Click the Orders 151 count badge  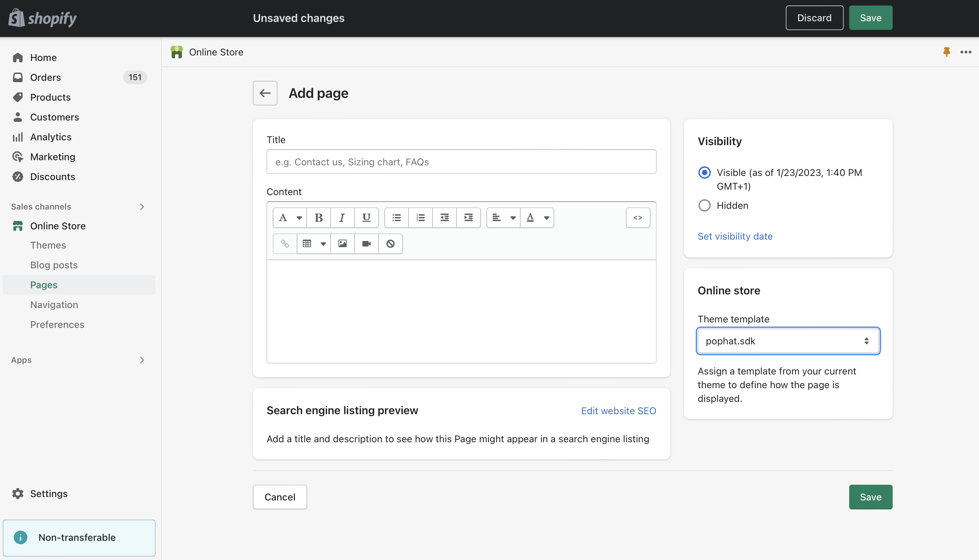(x=135, y=77)
